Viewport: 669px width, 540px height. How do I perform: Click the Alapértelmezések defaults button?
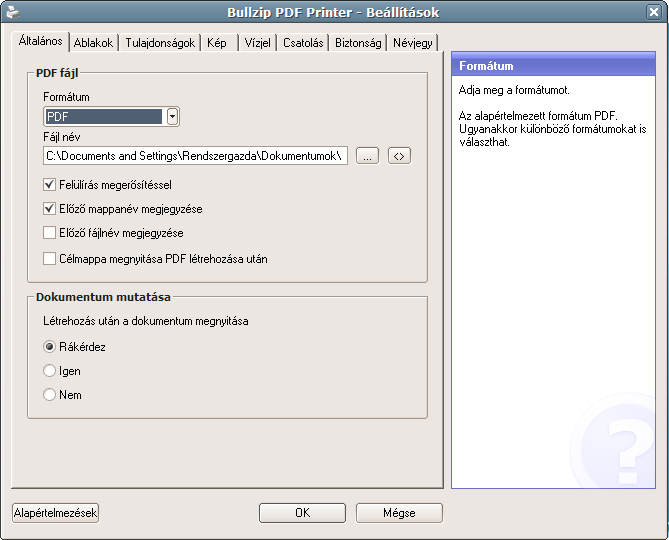coord(55,513)
